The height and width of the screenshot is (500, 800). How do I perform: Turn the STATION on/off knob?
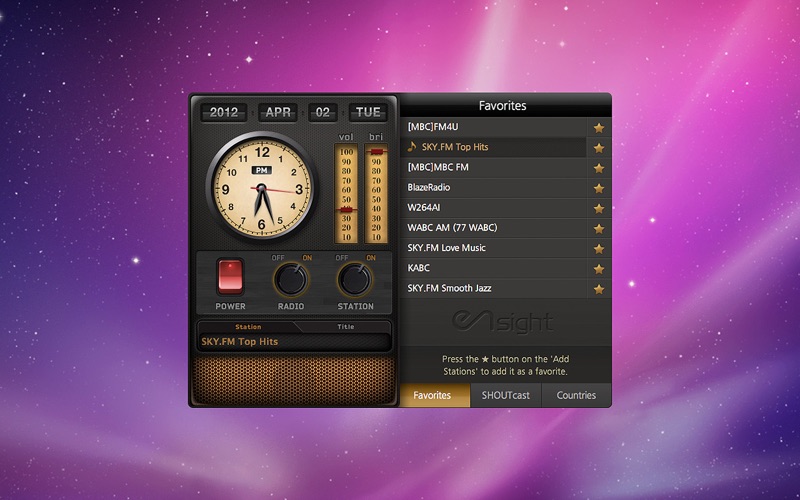pyautogui.click(x=355, y=280)
